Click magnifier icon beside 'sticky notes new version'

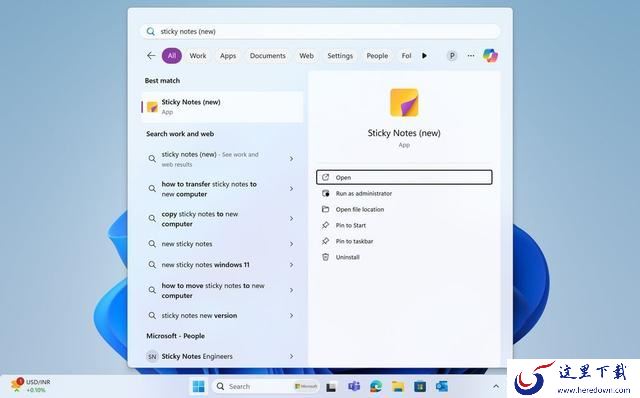click(x=152, y=316)
